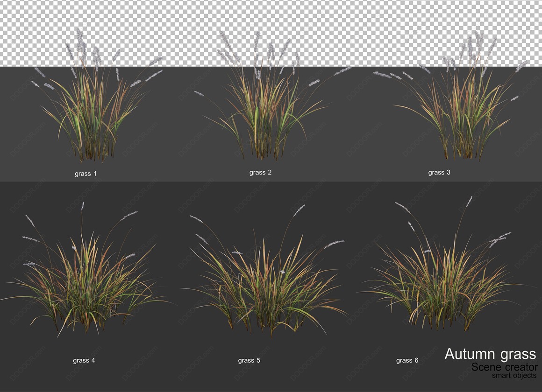Viewport: 542px width, 392px height.
Task: Click the 'grass 2' label
Action: pos(260,172)
